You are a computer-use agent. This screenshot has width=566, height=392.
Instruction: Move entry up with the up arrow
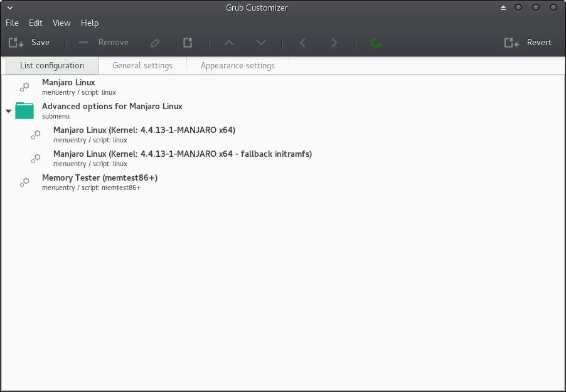(229, 43)
